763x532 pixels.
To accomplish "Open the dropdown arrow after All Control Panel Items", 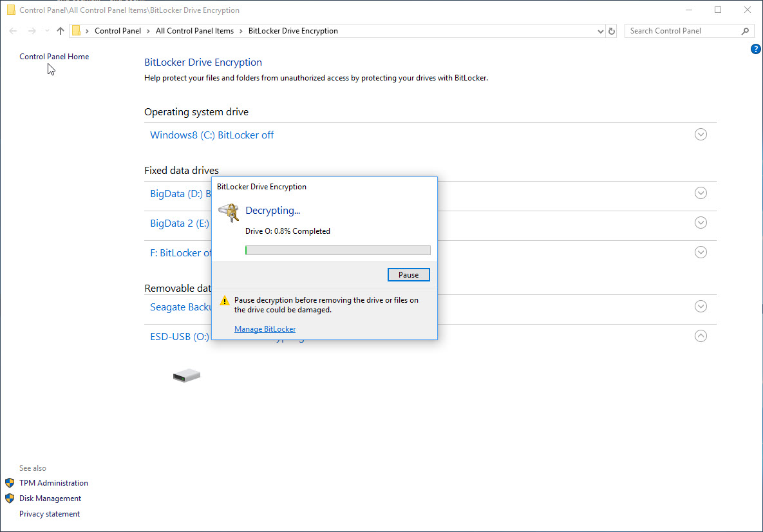I will coord(241,31).
